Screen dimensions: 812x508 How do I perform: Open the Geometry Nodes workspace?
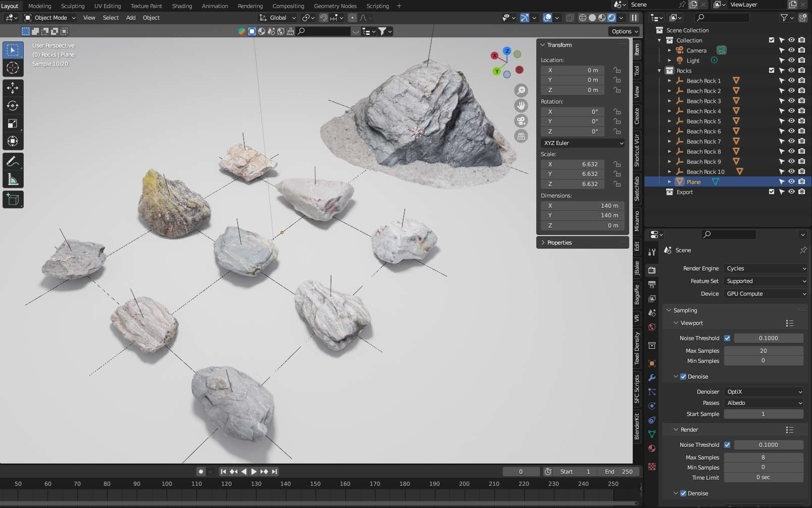(335, 6)
